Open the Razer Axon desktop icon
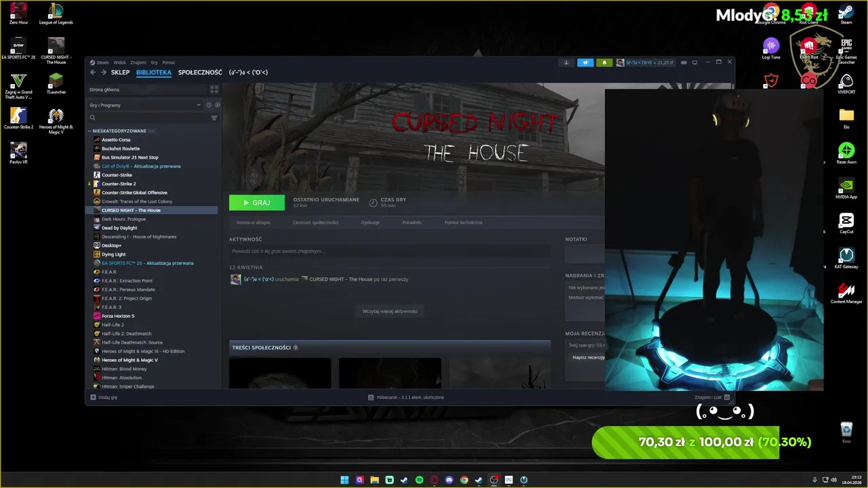The height and width of the screenshot is (488, 868). tap(846, 154)
